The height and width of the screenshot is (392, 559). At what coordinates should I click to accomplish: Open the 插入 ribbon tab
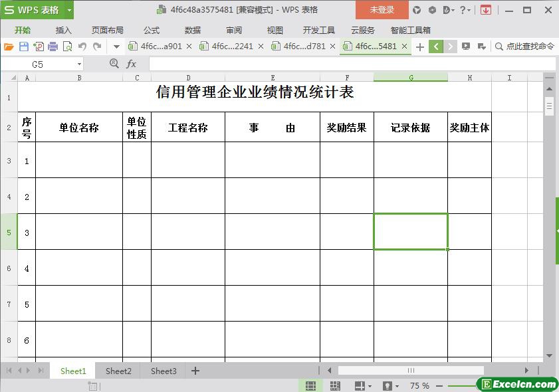pyautogui.click(x=63, y=30)
